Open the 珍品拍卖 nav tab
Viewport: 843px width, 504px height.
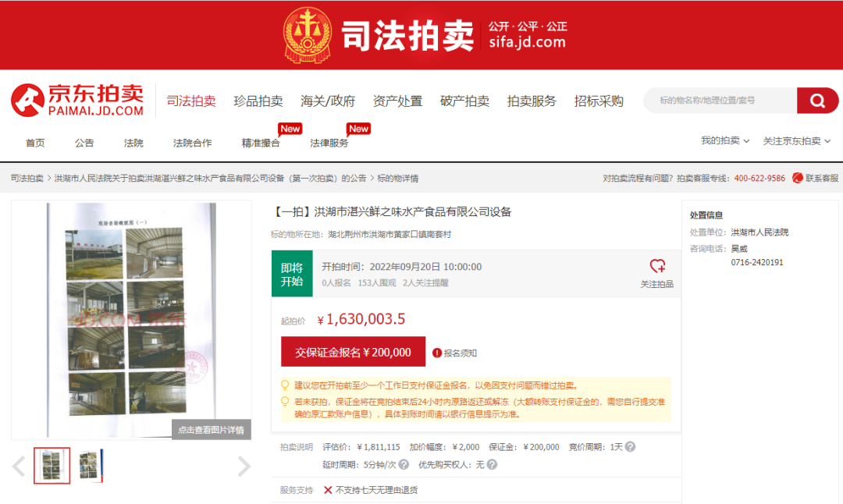pos(258,101)
